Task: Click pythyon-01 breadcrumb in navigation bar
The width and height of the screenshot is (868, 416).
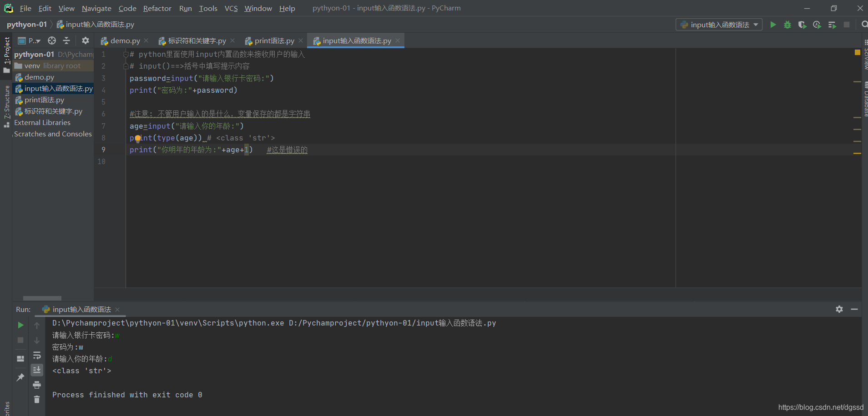Action: [27, 25]
